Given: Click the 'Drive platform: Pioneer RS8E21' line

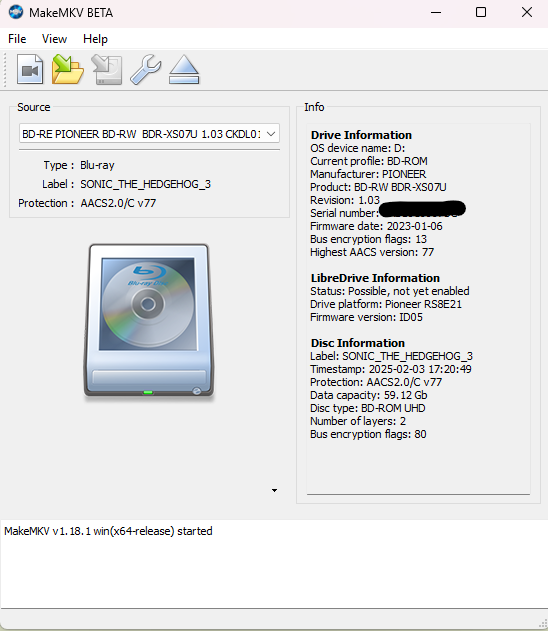Looking at the screenshot, I should (386, 304).
